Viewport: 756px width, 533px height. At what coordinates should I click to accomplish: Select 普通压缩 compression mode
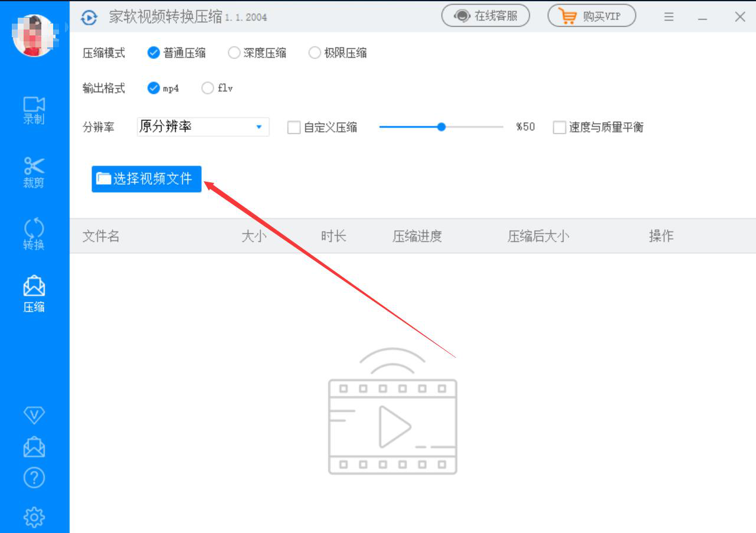(176, 53)
